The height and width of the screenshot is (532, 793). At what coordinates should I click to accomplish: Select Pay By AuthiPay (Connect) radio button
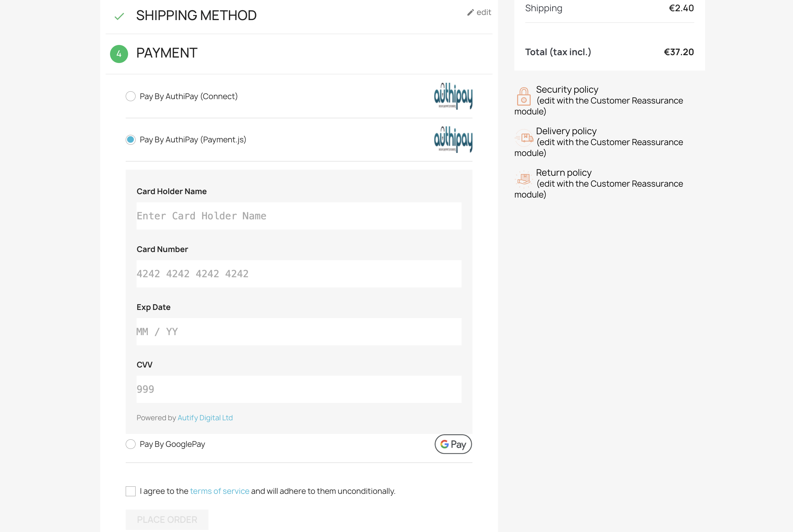130,96
